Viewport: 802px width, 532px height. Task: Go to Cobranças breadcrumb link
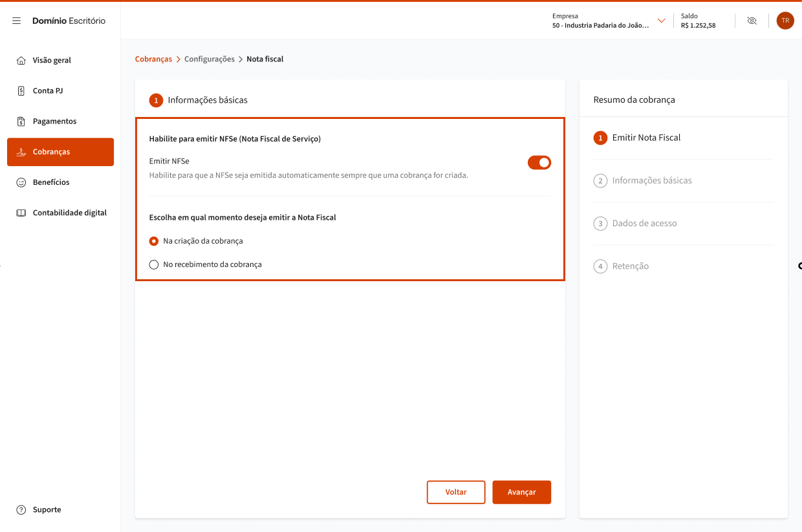pyautogui.click(x=153, y=59)
